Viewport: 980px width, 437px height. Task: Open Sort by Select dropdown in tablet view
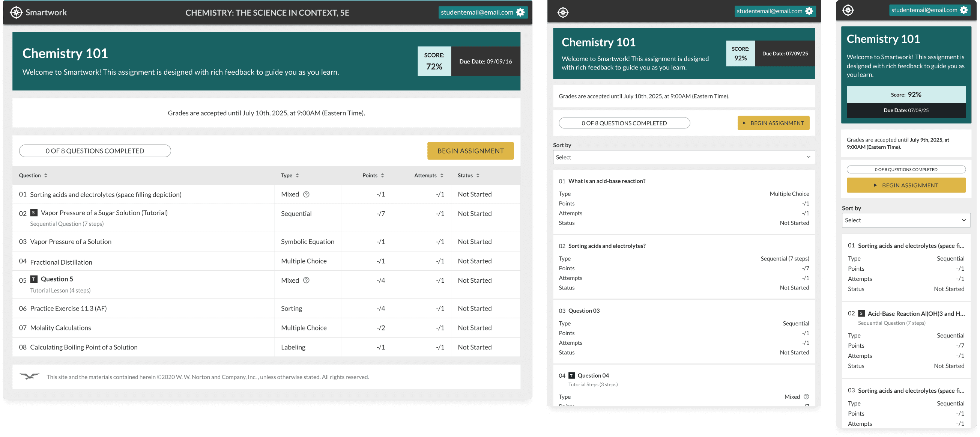point(684,157)
